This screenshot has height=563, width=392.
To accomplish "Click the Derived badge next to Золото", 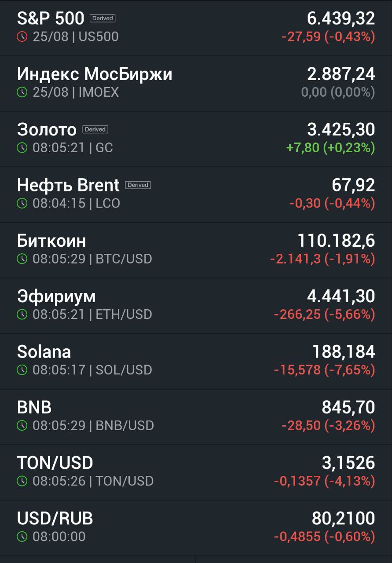I will click(95, 129).
